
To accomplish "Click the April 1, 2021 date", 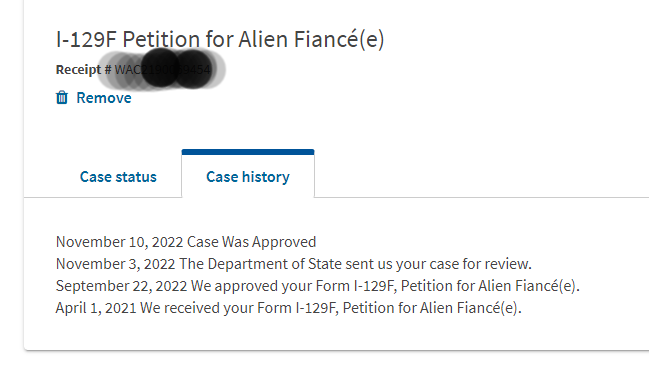I will [x=96, y=308].
